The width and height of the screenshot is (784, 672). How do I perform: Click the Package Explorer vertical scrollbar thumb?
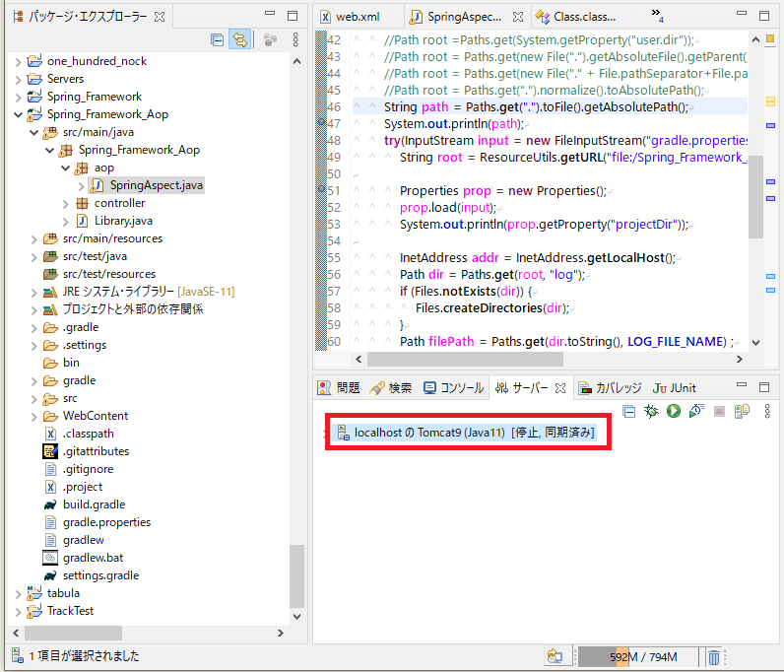(296, 575)
